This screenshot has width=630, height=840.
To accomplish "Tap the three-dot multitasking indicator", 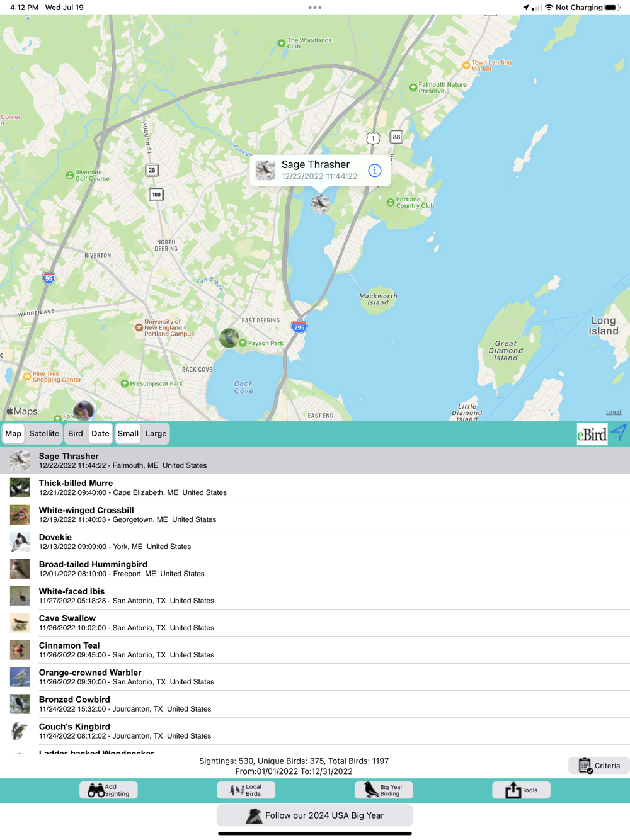I will pyautogui.click(x=315, y=8).
